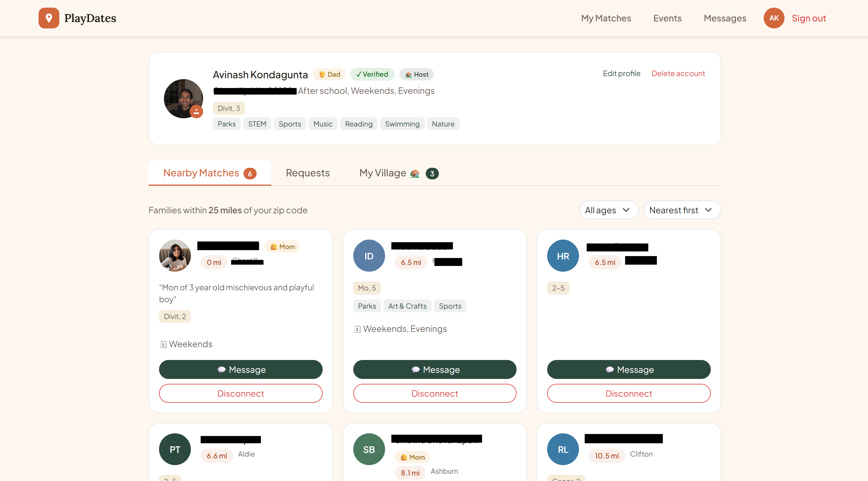This screenshot has width=868, height=481.
Task: Click the Aldie location text
Action: tap(246, 454)
